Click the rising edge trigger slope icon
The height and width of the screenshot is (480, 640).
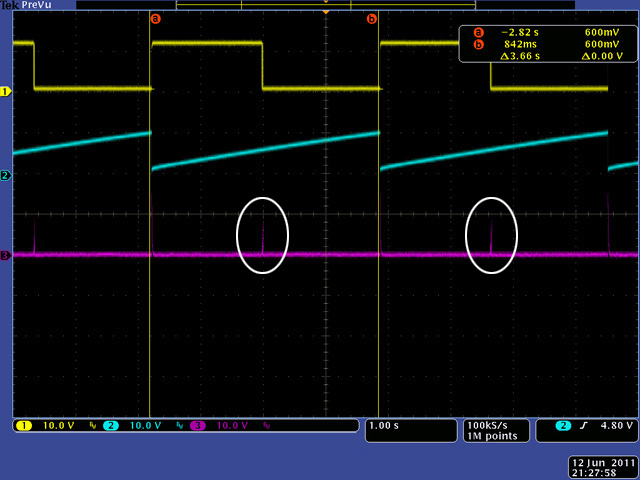581,425
